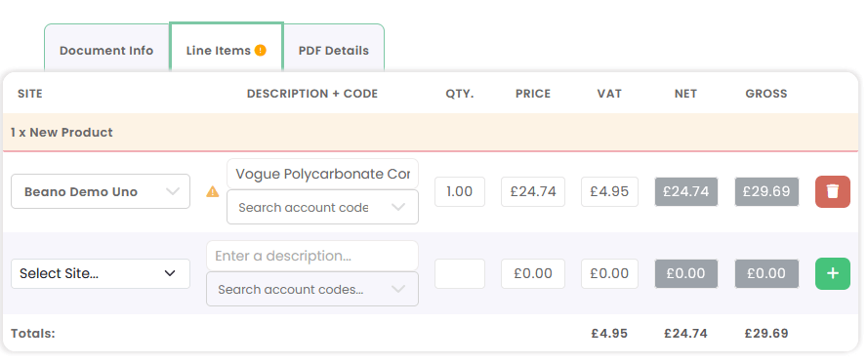Screen dimensions: 868x364
Task: Open the Beano Demo Uno site dropdown
Action: 101,191
